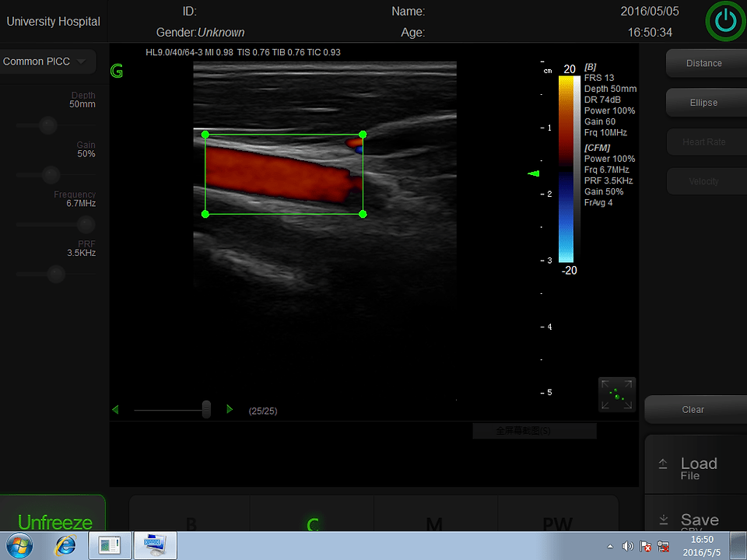Click the green power icon

725,21
